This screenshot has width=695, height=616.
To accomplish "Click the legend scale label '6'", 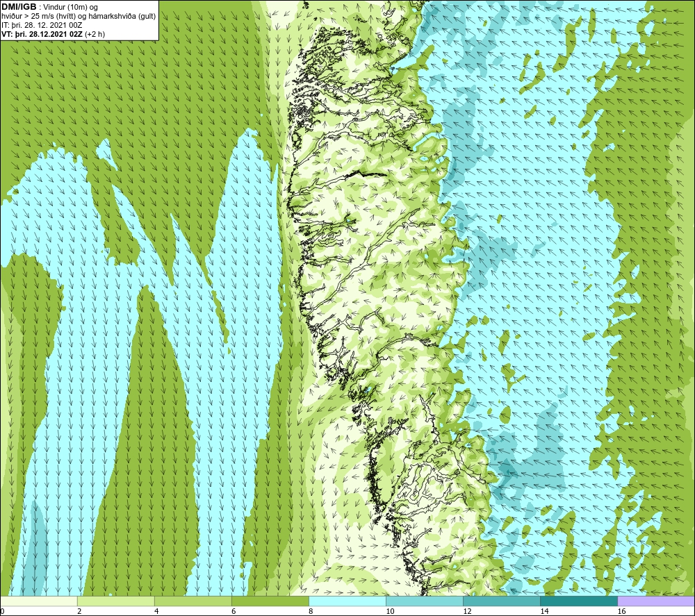I will pyautogui.click(x=234, y=611).
